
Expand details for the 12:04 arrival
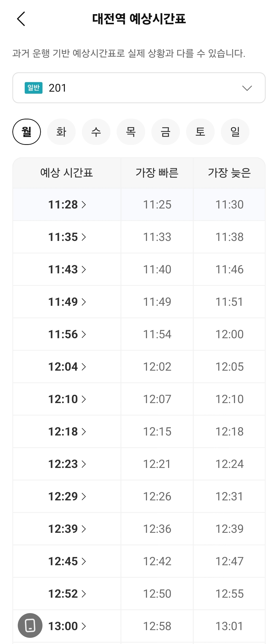67,367
